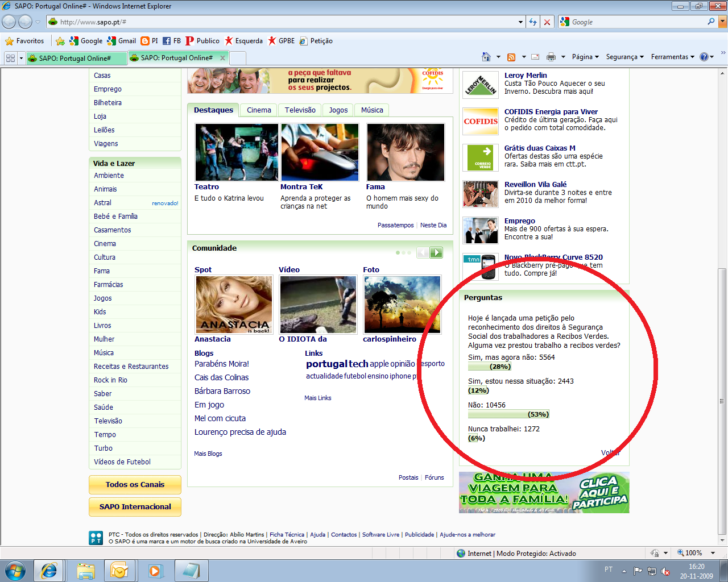Open the Gmail favorite link
The image size is (728, 582).
coord(122,41)
